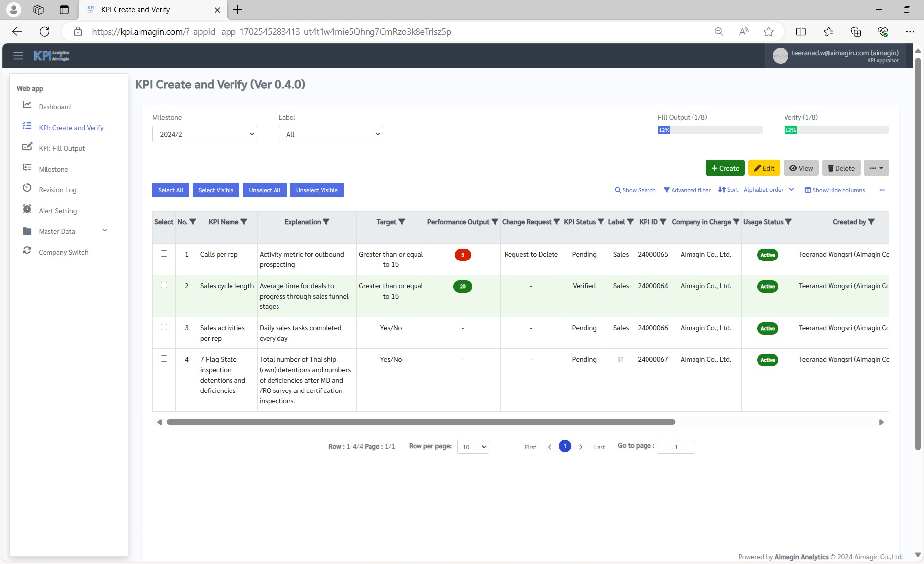Click the Go to page input field
Image resolution: width=924 pixels, height=564 pixels.
pos(676,447)
